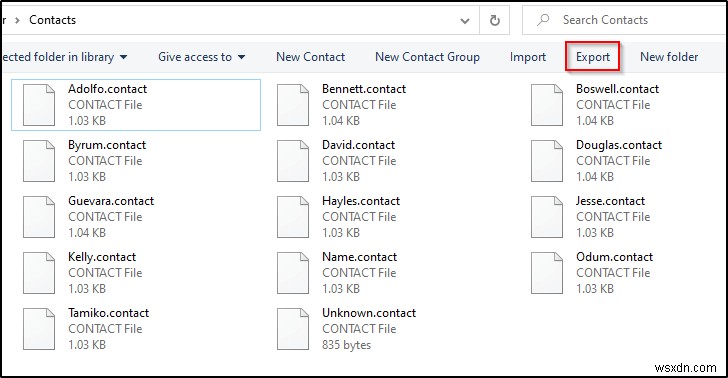Select the Bennett.contact file icon

point(293,105)
